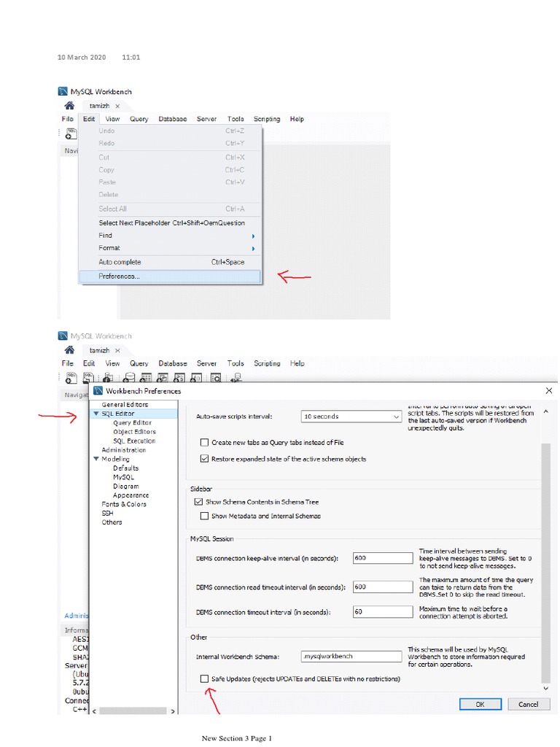Screen dimensions: 560x747
Task: Click the create new view toolbar icon
Action: pos(163,378)
